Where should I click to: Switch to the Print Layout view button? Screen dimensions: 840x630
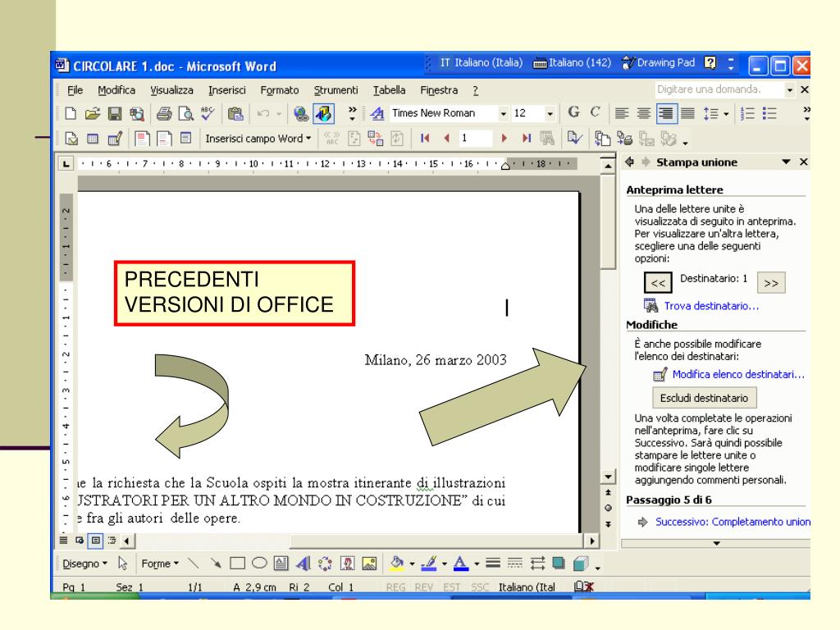pyautogui.click(x=95, y=540)
